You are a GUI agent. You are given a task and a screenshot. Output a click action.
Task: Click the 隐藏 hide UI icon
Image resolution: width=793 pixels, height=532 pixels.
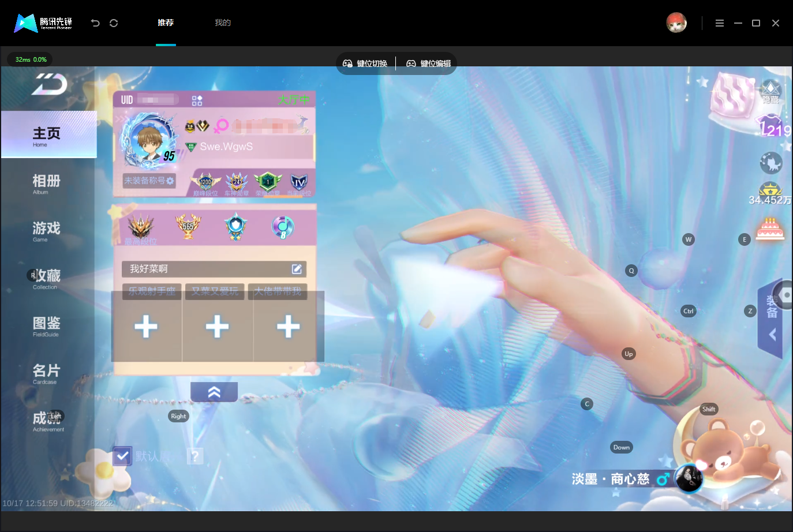point(770,92)
